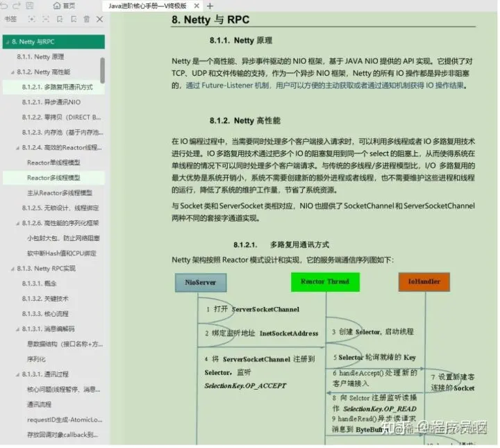Select bookmark 通讯流程
The height and width of the screenshot is (448, 500).
tap(39, 405)
